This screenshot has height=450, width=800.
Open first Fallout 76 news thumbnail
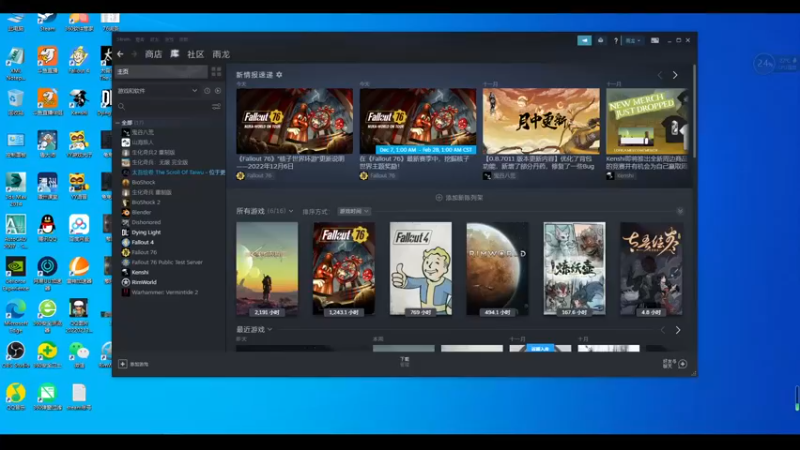[294, 121]
